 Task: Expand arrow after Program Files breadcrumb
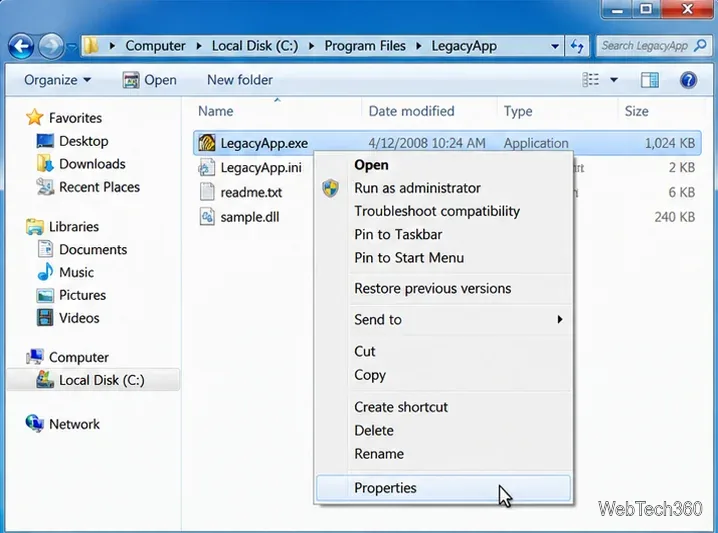tap(419, 46)
